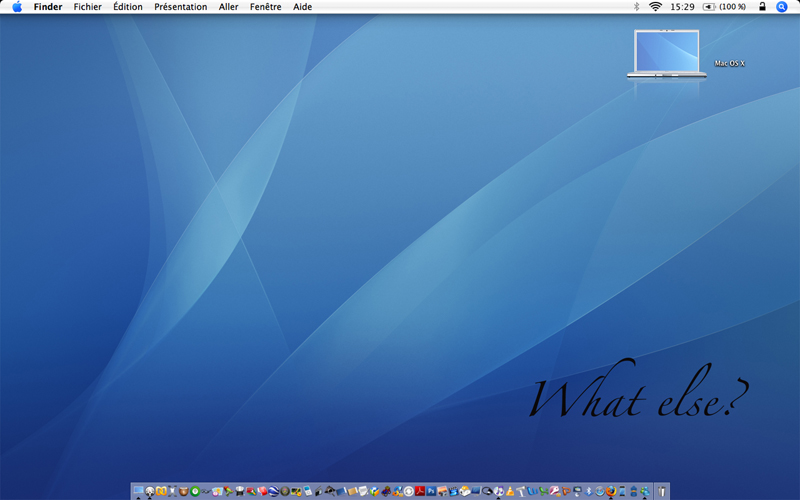Launch Microsoft PowerPoint from the Dock

(566, 491)
